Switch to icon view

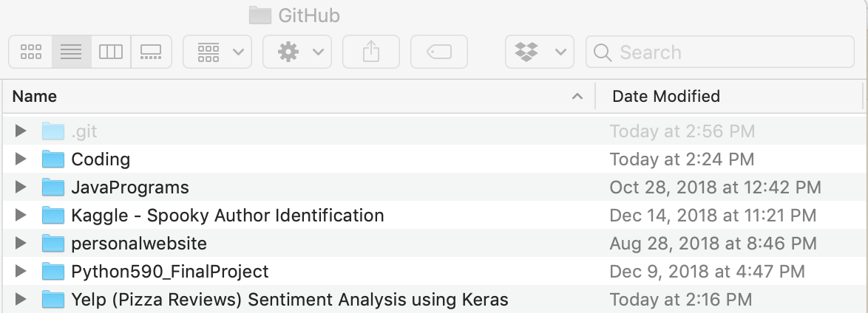pyautogui.click(x=30, y=52)
